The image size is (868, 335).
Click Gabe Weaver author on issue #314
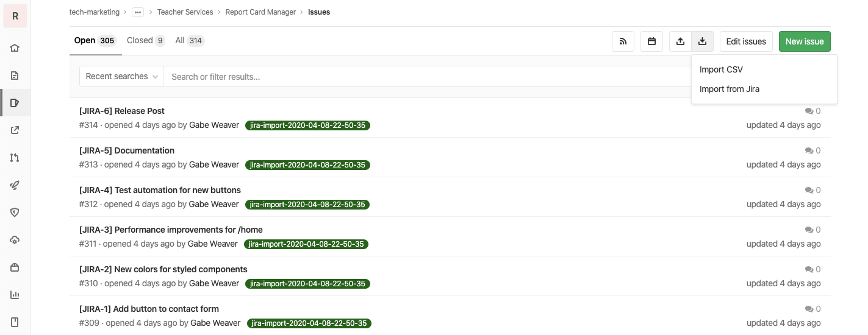(x=214, y=125)
